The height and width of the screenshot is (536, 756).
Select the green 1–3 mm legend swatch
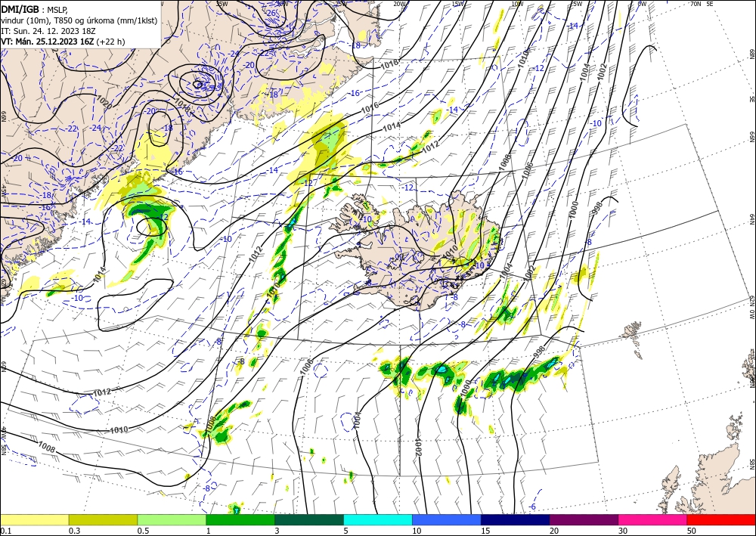pos(240,519)
